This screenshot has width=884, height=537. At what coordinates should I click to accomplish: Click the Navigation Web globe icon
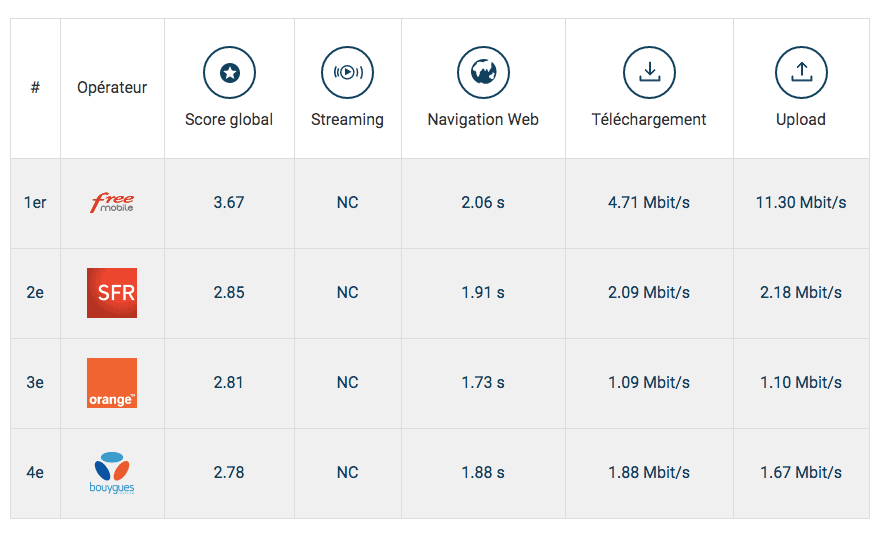click(483, 72)
